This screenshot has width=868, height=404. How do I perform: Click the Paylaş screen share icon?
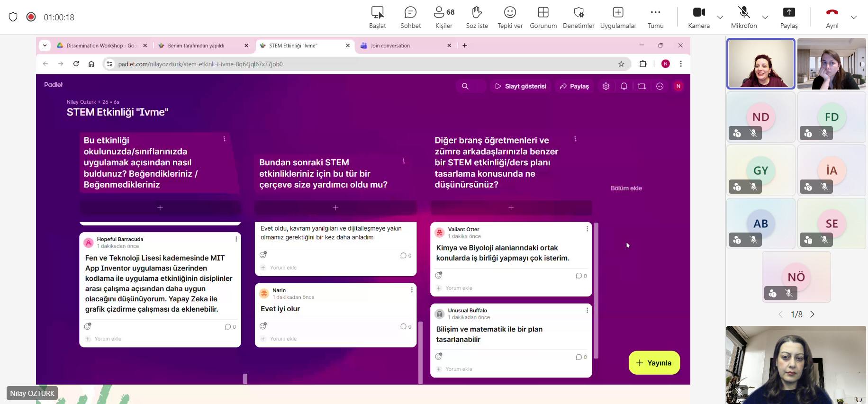coord(789,17)
